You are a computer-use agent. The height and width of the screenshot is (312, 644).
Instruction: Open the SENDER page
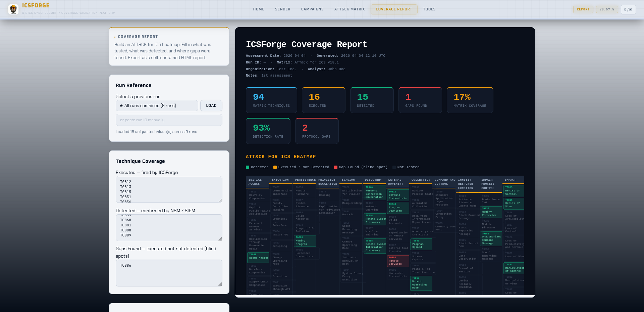tap(282, 9)
